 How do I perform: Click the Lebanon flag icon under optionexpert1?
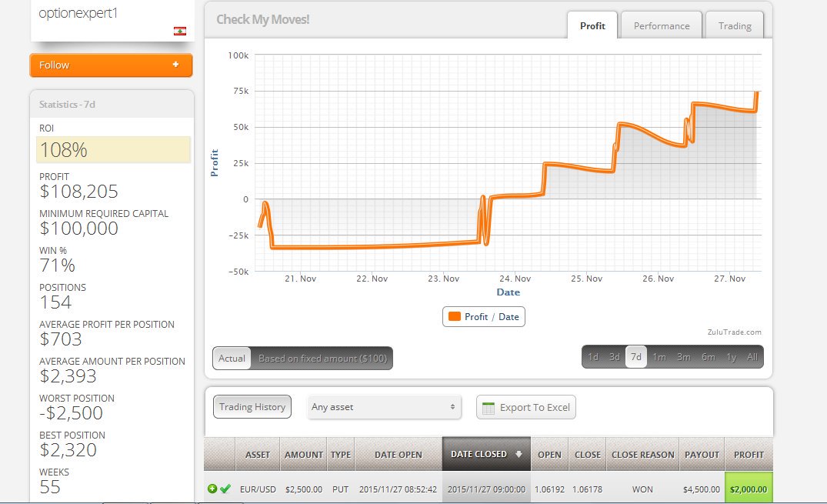[x=180, y=31]
